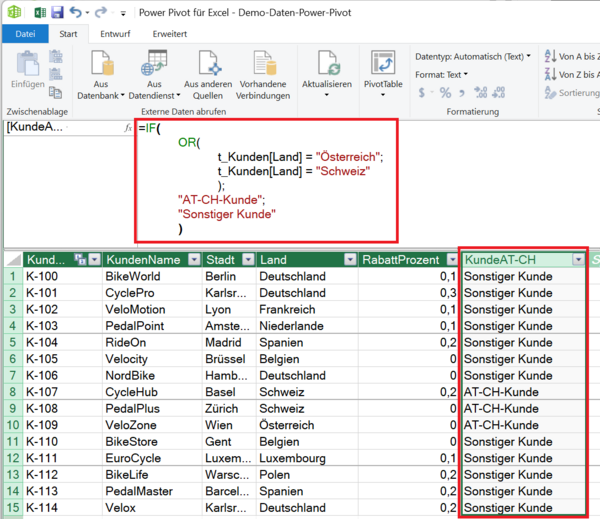Screen dimensions: 600x519
Task: Open the Datei tab
Action: [x=25, y=34]
